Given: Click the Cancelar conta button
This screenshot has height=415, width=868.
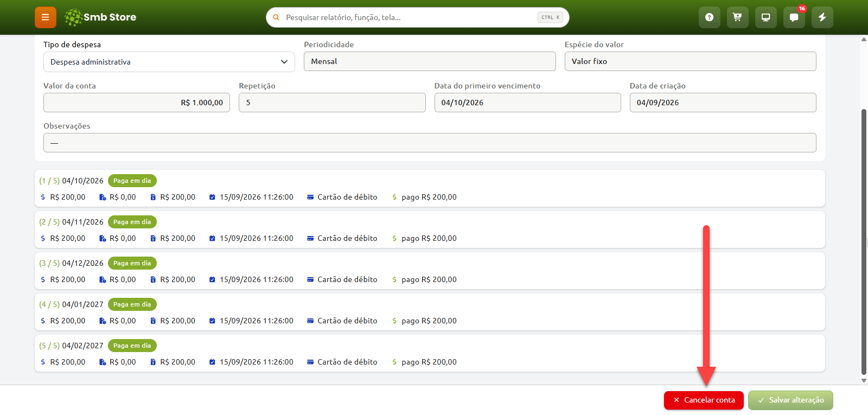Looking at the screenshot, I should pyautogui.click(x=704, y=400).
